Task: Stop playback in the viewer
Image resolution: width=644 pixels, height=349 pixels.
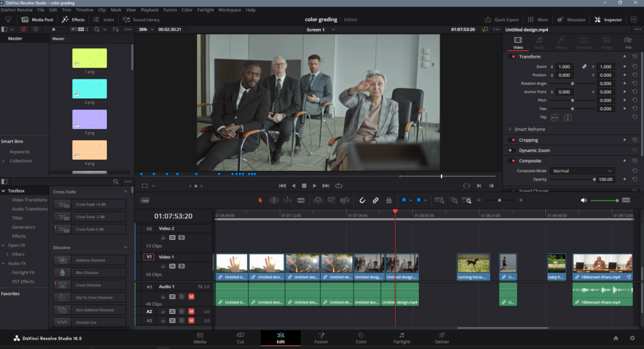Action: [x=304, y=186]
